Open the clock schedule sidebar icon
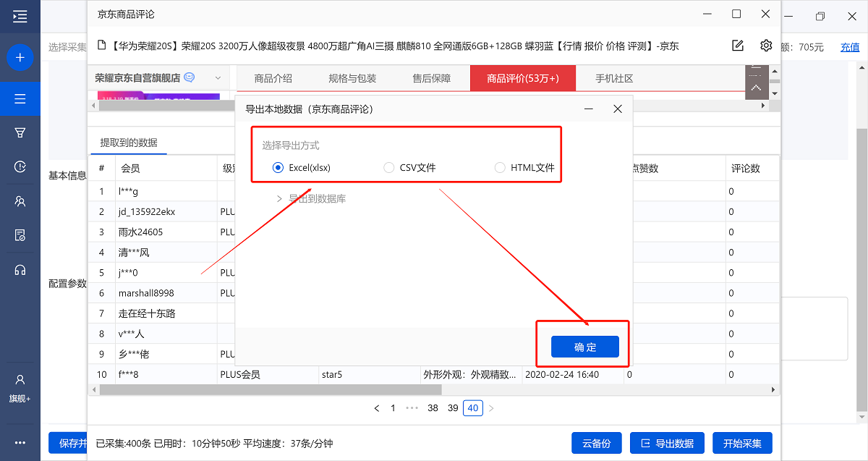This screenshot has height=461, width=868. pyautogui.click(x=20, y=167)
